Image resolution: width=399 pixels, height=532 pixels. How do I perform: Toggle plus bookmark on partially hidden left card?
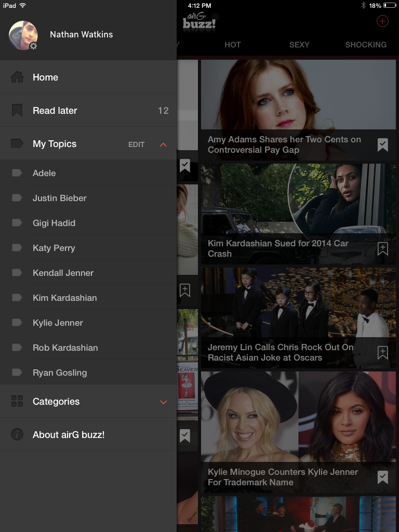(x=185, y=290)
